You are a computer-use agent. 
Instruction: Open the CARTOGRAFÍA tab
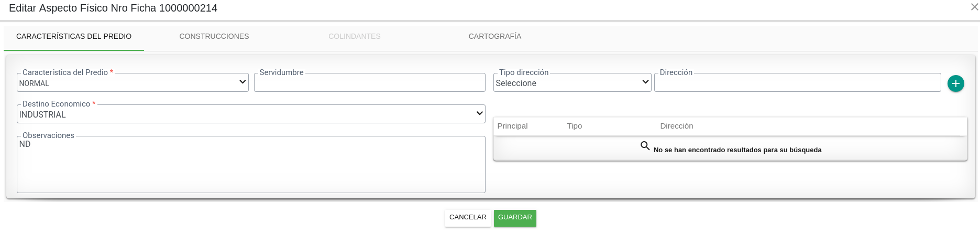tap(495, 36)
